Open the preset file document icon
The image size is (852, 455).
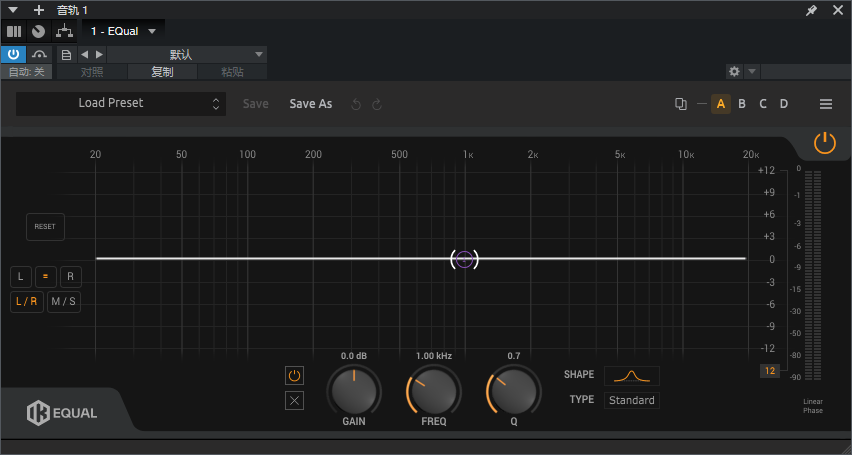pos(66,54)
